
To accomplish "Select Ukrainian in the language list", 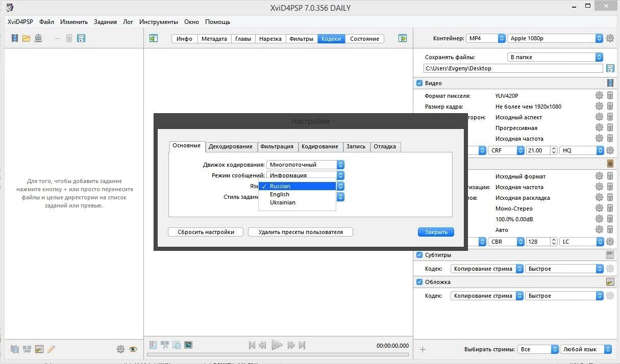I will click(297, 202).
